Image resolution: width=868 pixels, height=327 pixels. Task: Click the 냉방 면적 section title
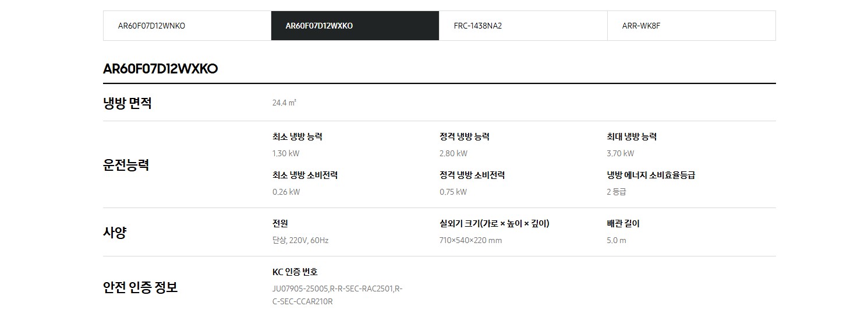(x=127, y=103)
